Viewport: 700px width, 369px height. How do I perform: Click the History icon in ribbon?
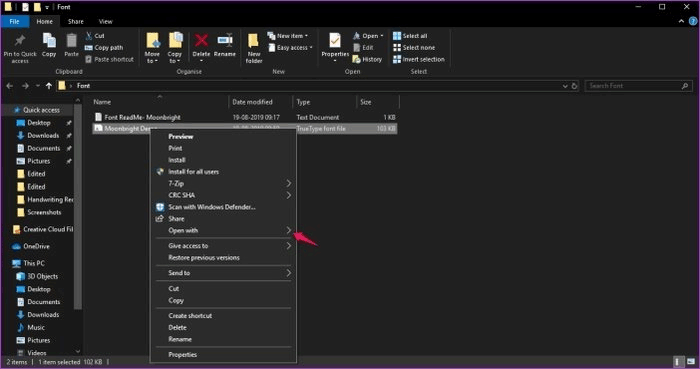[356, 59]
